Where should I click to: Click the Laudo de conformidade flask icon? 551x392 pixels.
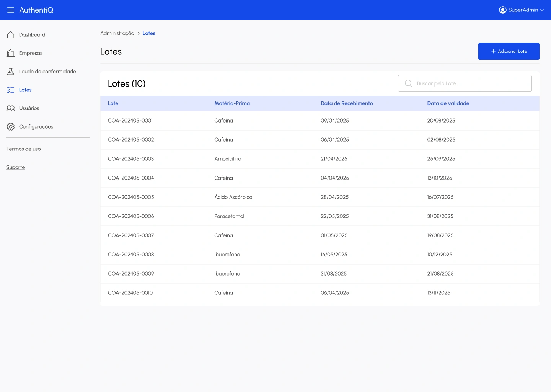(11, 72)
